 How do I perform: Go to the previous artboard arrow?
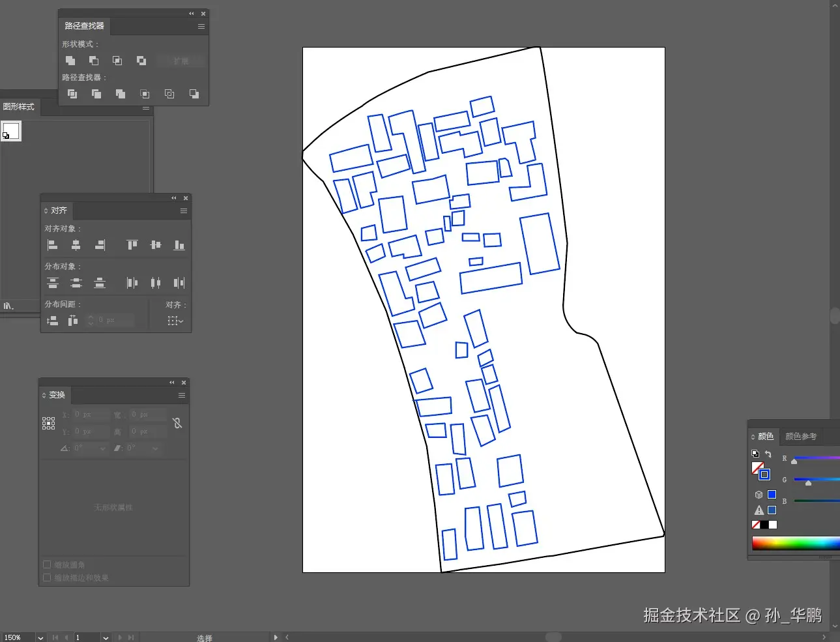[66, 637]
